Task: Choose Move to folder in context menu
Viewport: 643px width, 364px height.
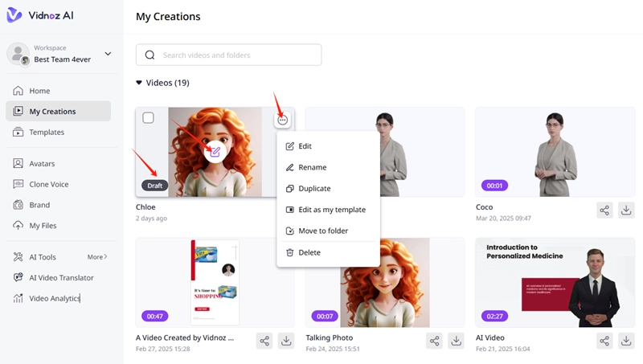Action: [x=321, y=231]
